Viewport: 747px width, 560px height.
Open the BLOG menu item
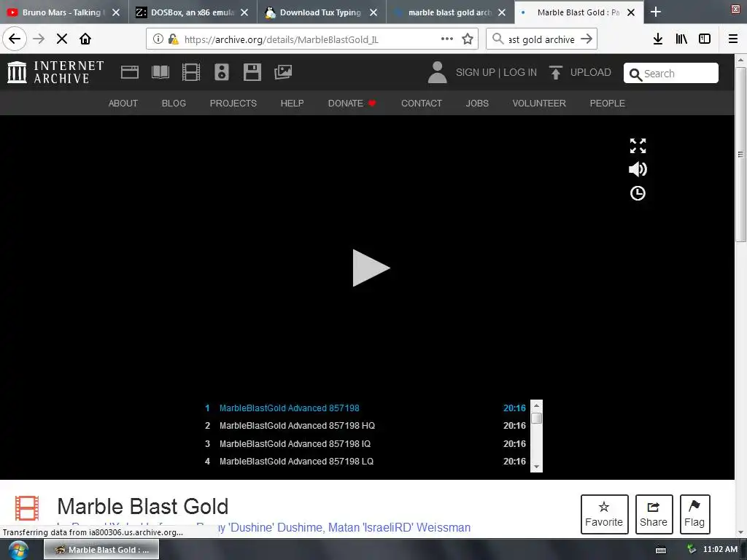click(x=174, y=104)
